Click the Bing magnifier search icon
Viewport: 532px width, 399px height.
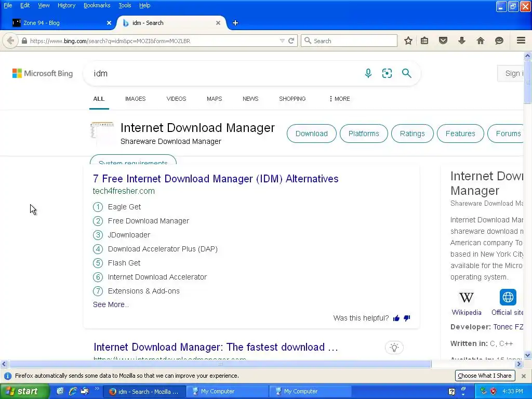tap(406, 73)
